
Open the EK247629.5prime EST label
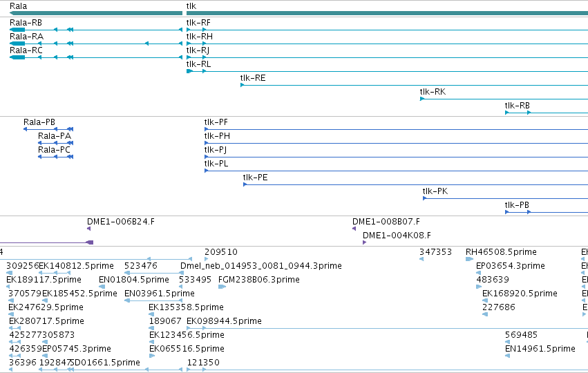tap(46, 308)
